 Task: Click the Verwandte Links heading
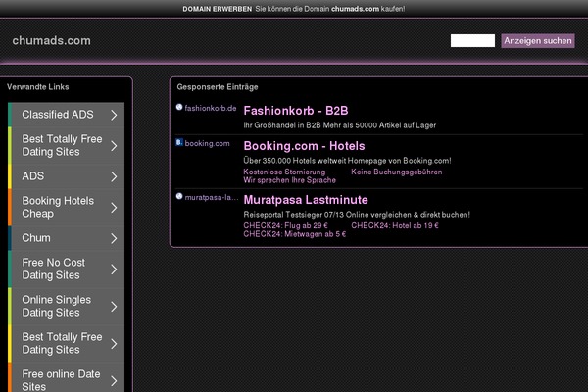38,86
